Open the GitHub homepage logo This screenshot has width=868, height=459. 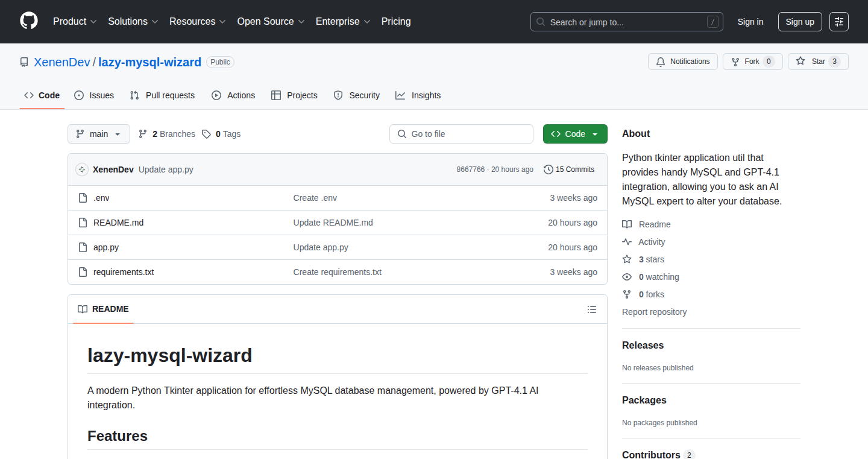(29, 21)
